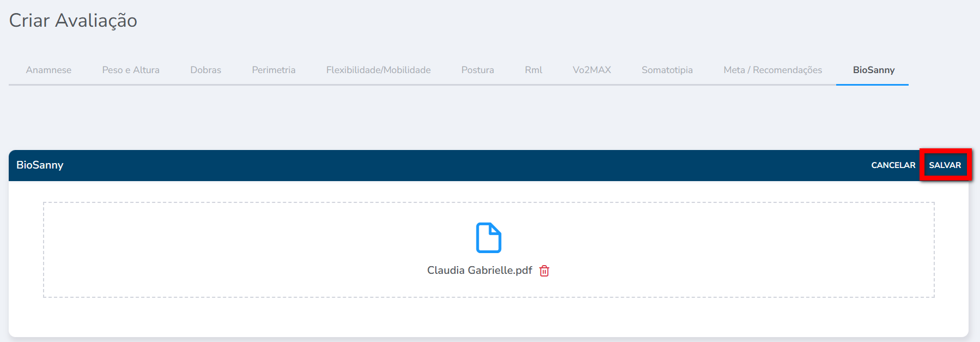Open the Vo2MAX tab
The width and height of the screenshot is (980, 342).
coord(592,70)
